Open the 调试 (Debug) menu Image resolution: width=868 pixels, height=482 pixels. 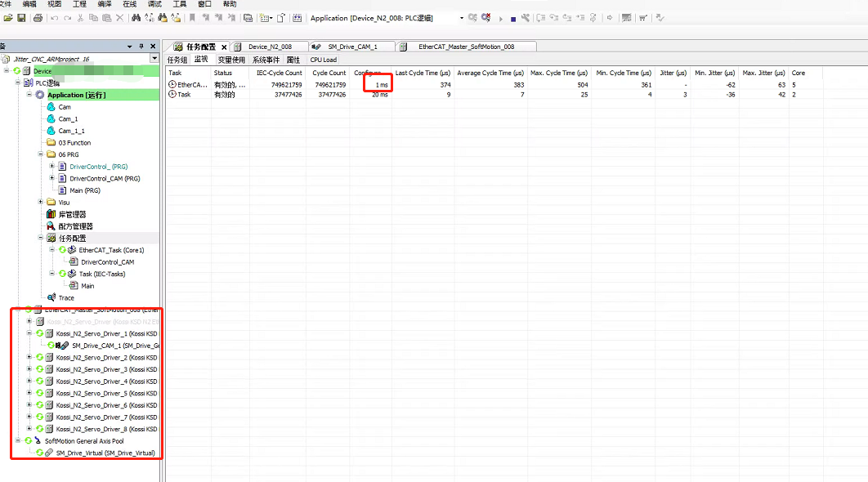point(154,4)
